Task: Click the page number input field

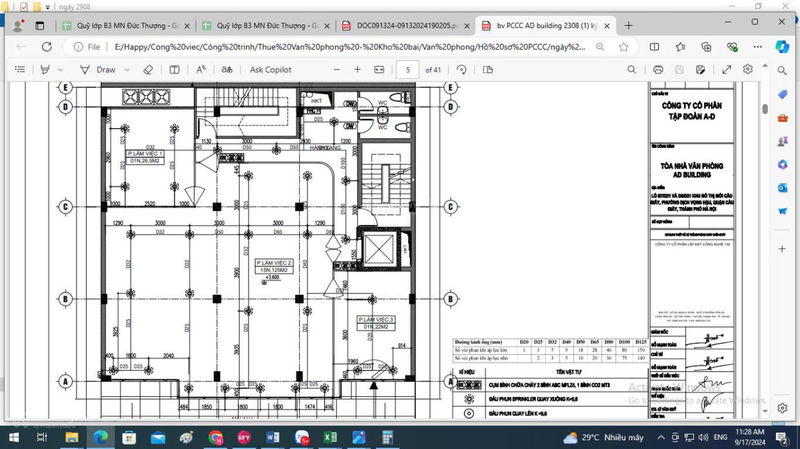Action: point(407,70)
